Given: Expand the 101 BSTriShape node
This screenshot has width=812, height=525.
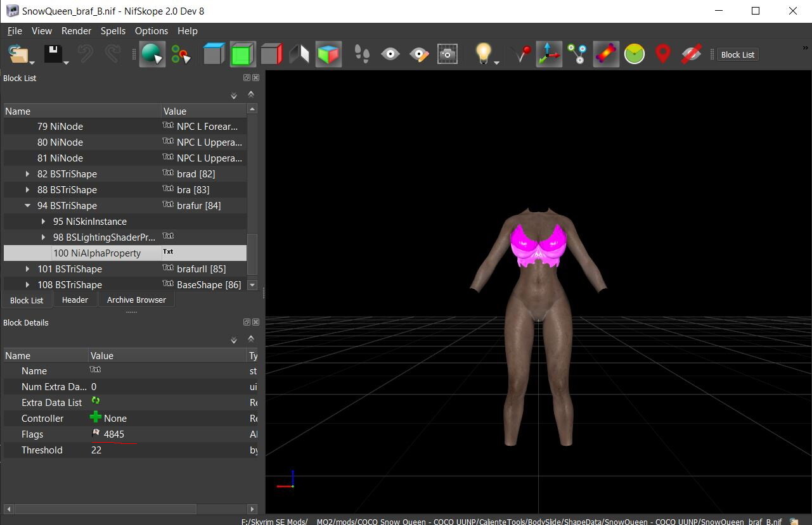Looking at the screenshot, I should point(27,269).
